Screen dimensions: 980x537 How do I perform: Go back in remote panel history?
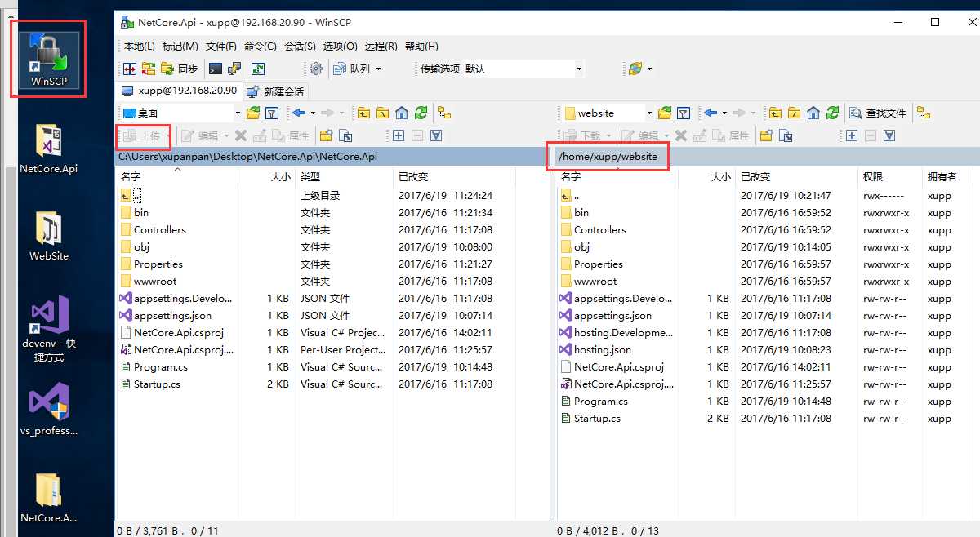point(710,113)
